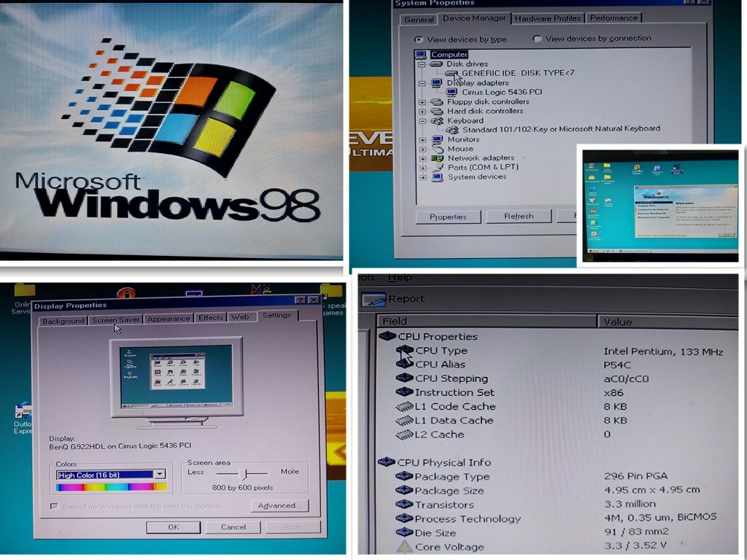This screenshot has width=747, height=560.
Task: Click the Standard 101/102-Key keyboard device icon
Action: coord(452,130)
